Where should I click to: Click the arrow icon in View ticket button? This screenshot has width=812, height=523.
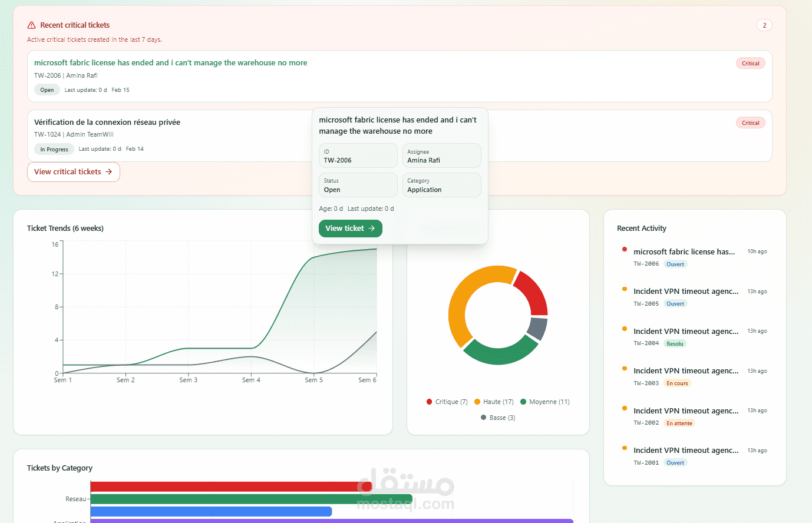coord(371,229)
